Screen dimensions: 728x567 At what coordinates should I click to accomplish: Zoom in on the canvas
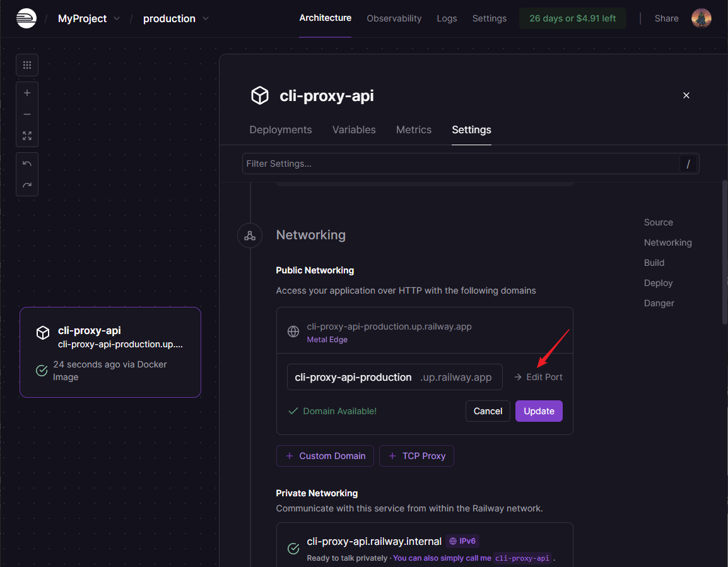(x=27, y=93)
